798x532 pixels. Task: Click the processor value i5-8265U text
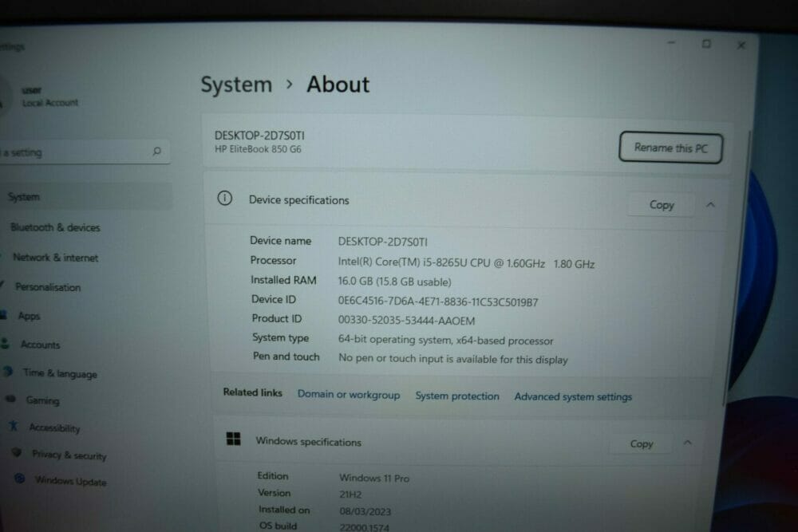pyautogui.click(x=466, y=263)
